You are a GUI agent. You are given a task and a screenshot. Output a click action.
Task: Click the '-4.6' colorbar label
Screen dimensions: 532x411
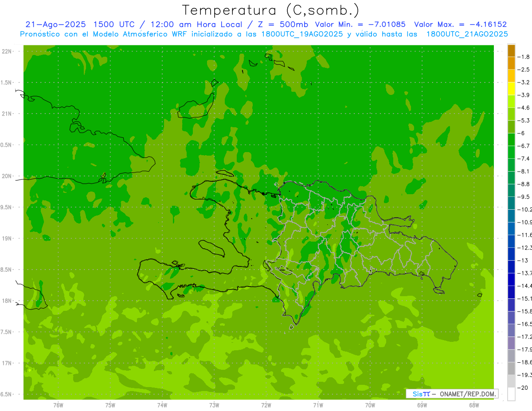[x=524, y=108]
